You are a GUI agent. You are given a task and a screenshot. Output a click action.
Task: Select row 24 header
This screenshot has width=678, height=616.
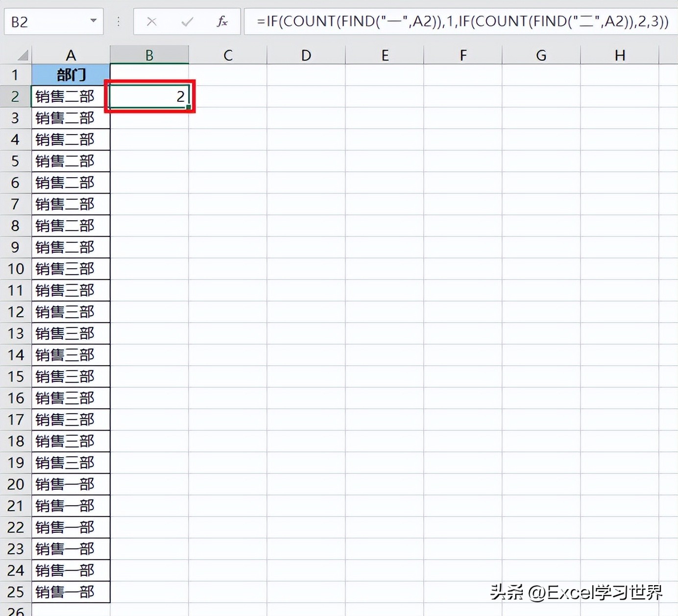[16, 570]
